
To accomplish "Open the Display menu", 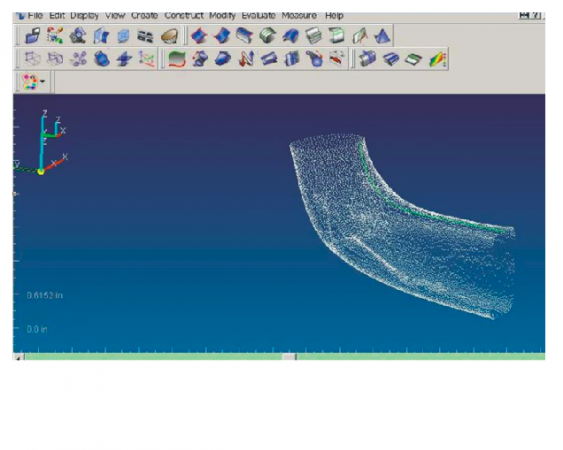I will 84,15.
